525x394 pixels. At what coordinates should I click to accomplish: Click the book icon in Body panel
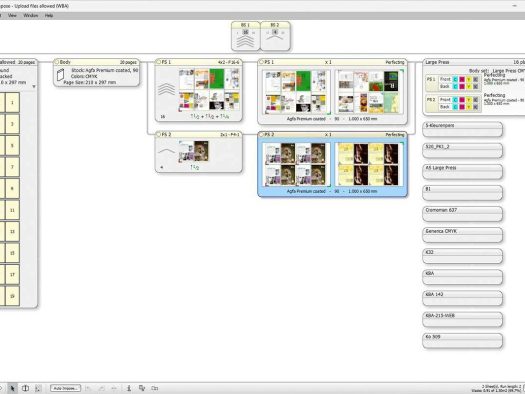pyautogui.click(x=60, y=75)
